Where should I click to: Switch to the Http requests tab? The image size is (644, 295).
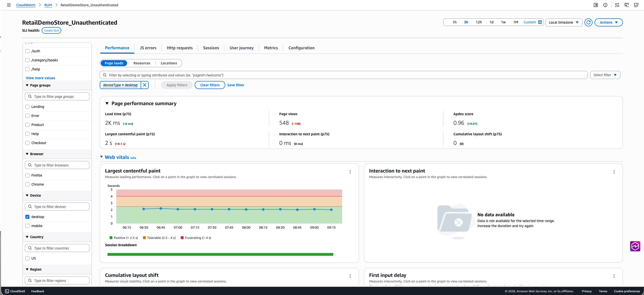pos(180,48)
